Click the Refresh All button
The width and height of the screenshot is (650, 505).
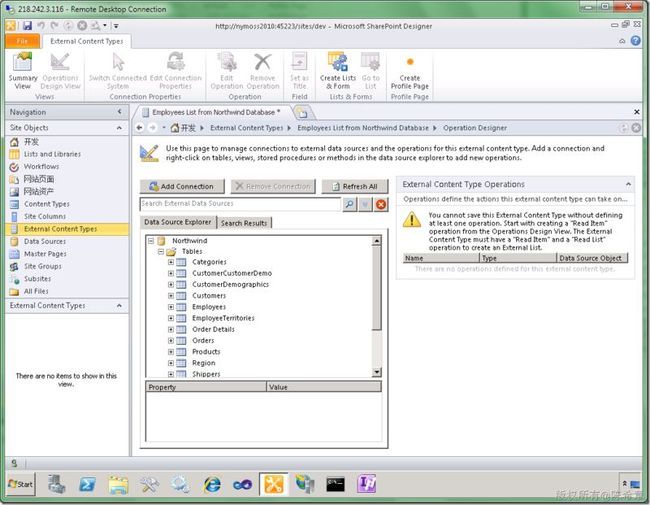[355, 187]
